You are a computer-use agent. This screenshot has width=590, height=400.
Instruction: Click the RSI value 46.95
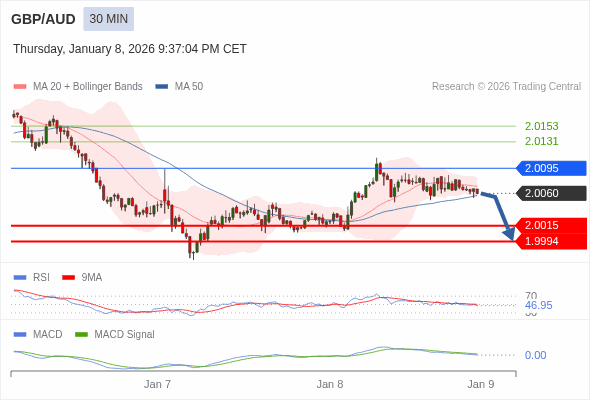[x=538, y=305]
